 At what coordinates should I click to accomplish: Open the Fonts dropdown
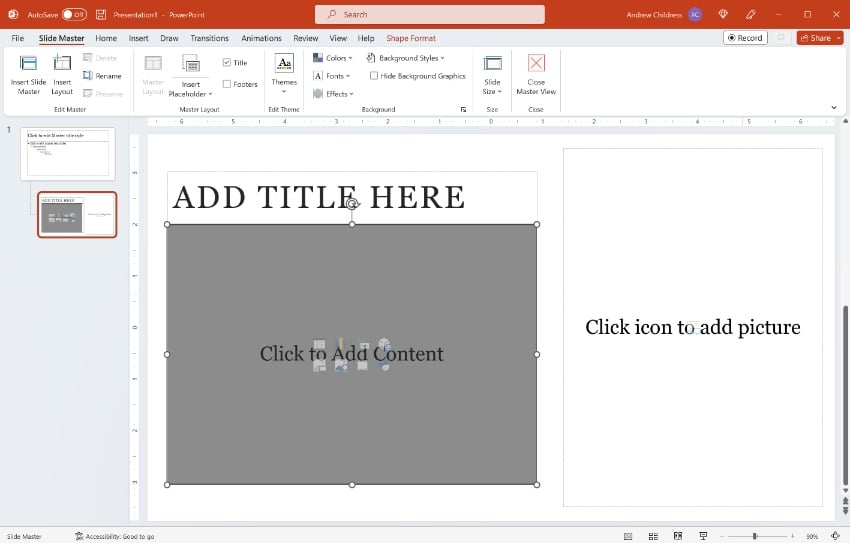coord(331,76)
